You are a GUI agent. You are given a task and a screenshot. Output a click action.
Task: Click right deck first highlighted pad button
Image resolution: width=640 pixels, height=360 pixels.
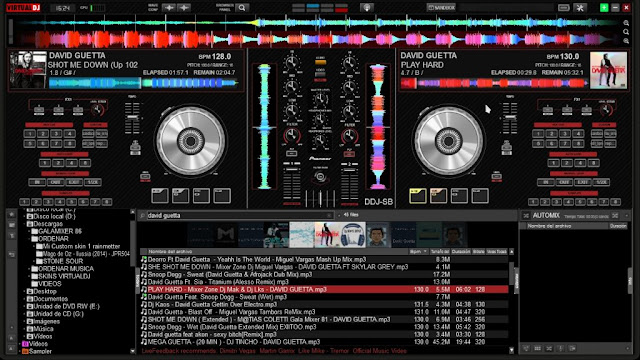pos(418,196)
